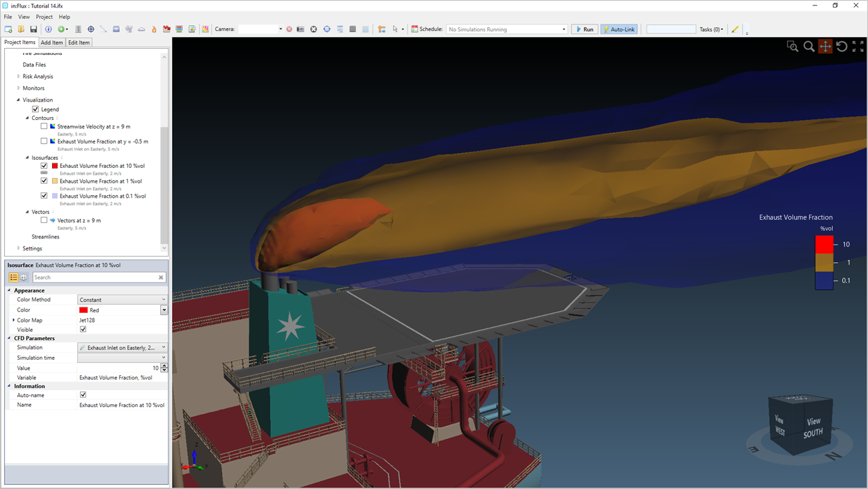Click the dark grid table toolbar icon
Image resolution: width=868 pixels, height=489 pixels.
[x=353, y=29]
